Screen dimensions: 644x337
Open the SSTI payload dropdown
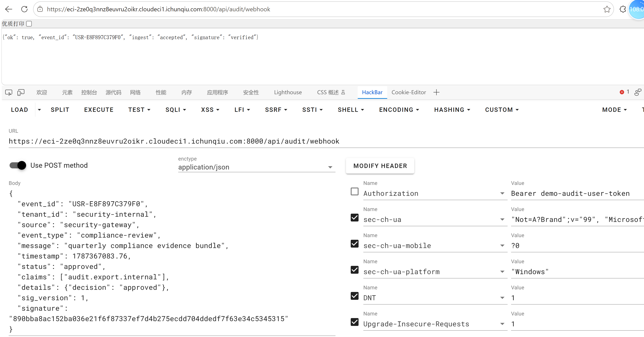coord(312,110)
